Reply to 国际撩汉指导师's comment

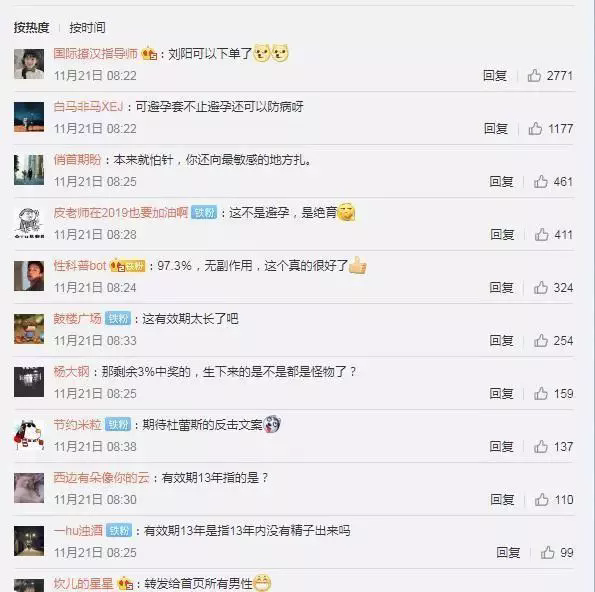click(495, 76)
